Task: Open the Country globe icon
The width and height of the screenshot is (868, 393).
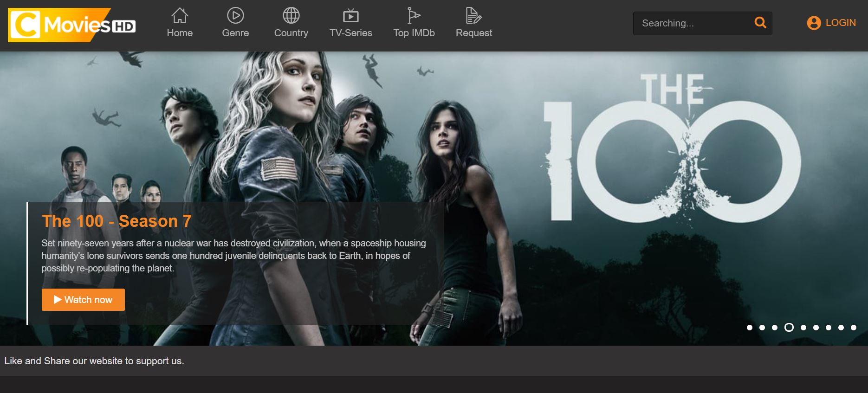Action: pyautogui.click(x=291, y=16)
